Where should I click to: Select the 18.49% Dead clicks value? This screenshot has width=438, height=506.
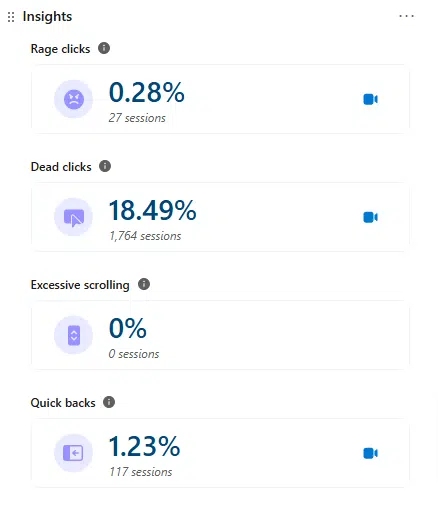pos(153,210)
